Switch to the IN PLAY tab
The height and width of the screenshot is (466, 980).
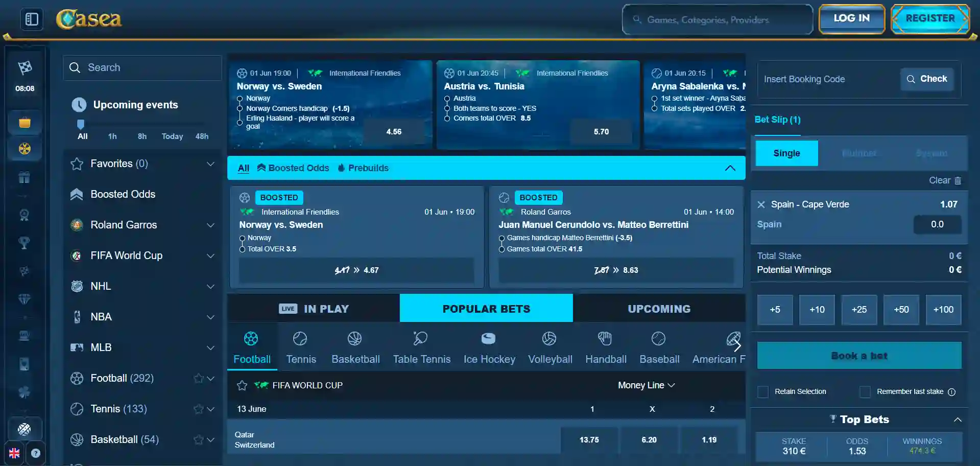click(x=314, y=308)
